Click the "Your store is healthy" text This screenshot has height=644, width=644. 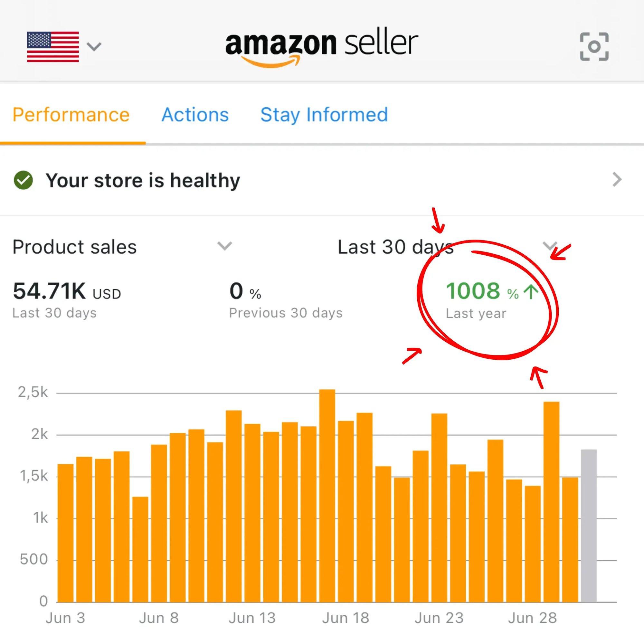(143, 180)
